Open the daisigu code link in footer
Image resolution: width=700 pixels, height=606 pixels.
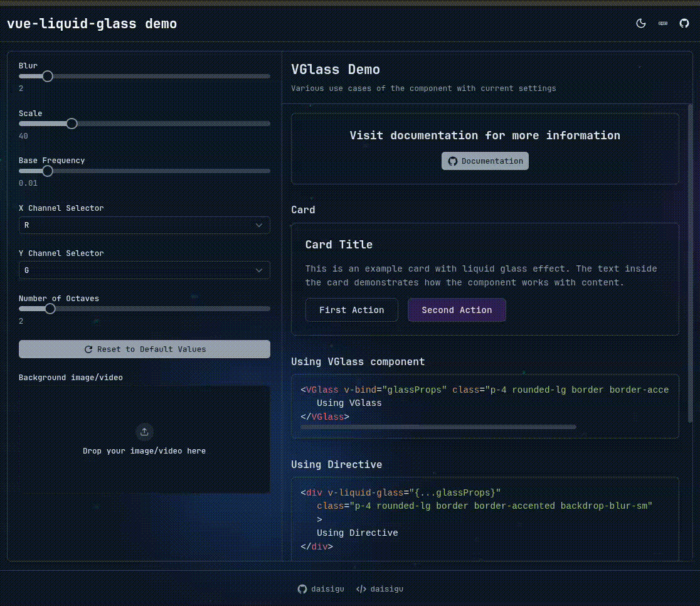(380, 589)
